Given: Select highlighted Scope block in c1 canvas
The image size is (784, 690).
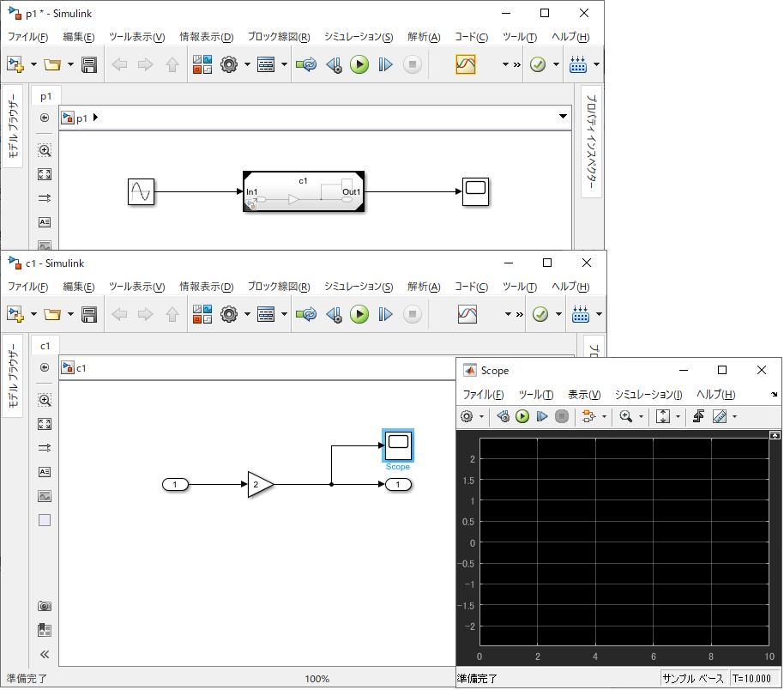Looking at the screenshot, I should point(398,445).
